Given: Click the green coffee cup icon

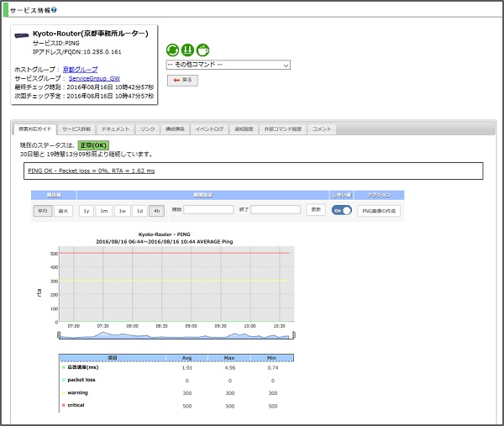Looking at the screenshot, I should (202, 50).
